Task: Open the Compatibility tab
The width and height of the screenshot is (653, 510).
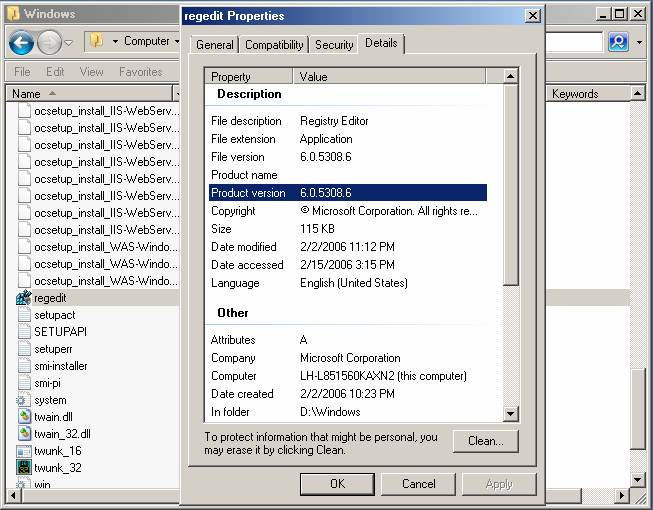Action: pyautogui.click(x=274, y=45)
